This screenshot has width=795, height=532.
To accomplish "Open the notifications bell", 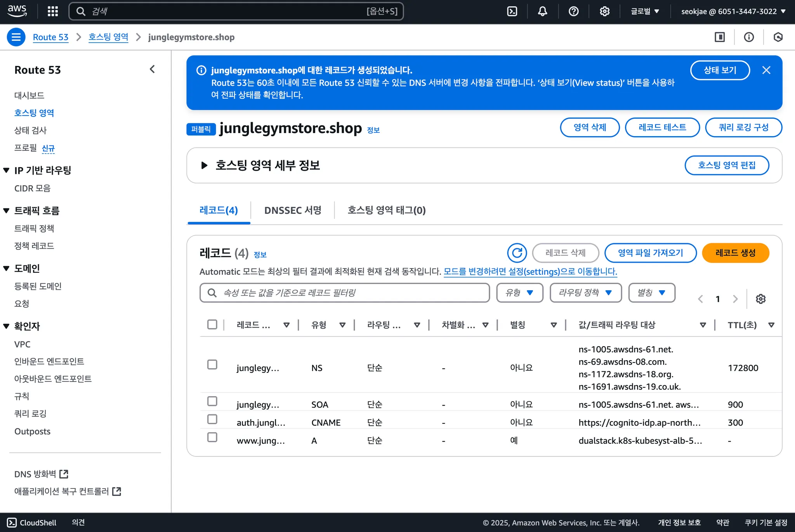I will click(x=543, y=11).
